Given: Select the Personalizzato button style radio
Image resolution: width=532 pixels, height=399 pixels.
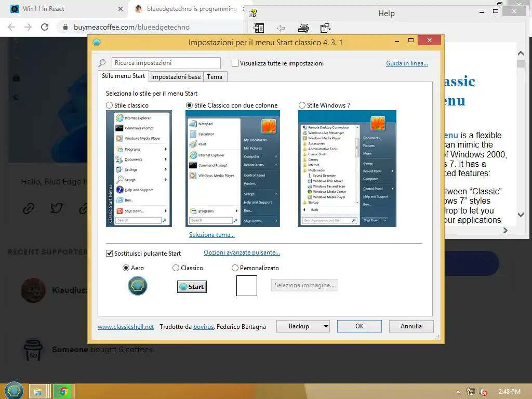Looking at the screenshot, I should (235, 268).
